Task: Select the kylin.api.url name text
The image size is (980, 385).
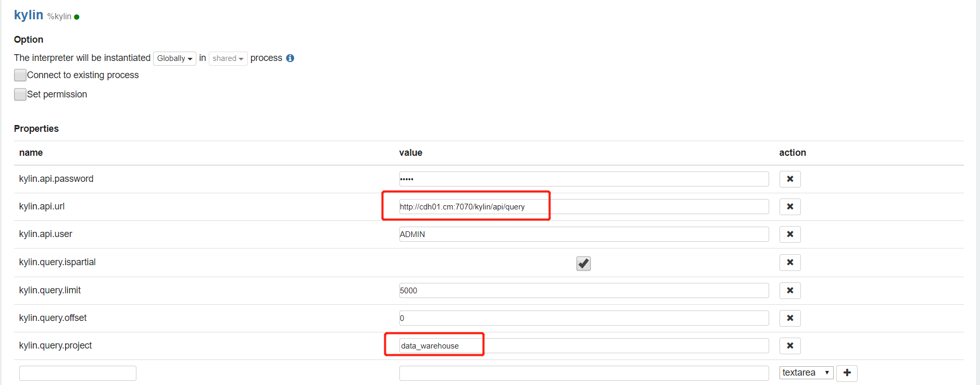Action: [x=42, y=206]
